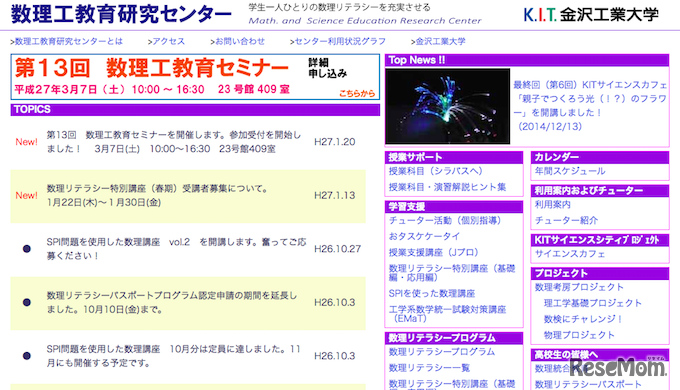680x390 pixels.
Task: Open the 数理考房プロジェクト link
Action: click(x=579, y=287)
